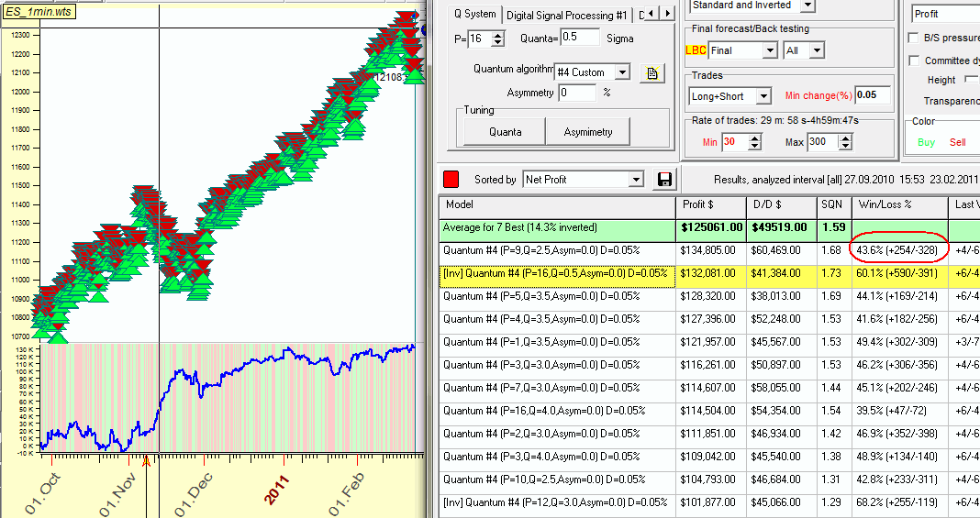980x518 pixels.
Task: Click the LBC label icon
Action: click(x=696, y=50)
